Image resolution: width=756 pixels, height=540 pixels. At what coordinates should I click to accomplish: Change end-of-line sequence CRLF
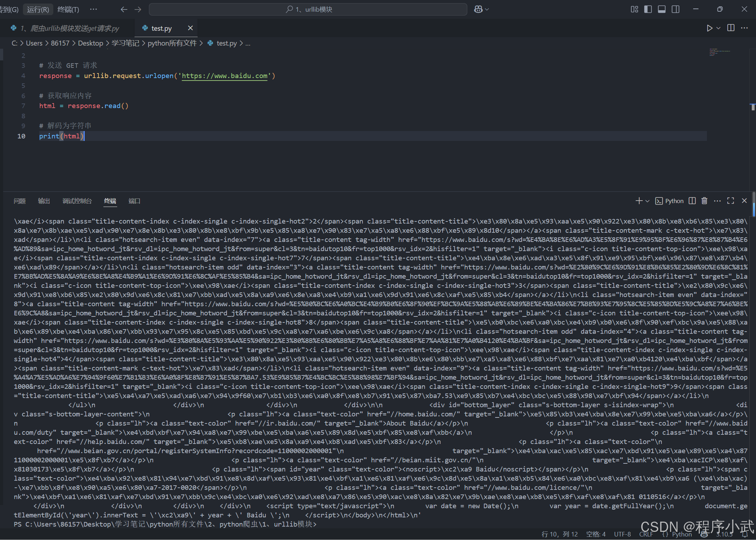pos(646,534)
